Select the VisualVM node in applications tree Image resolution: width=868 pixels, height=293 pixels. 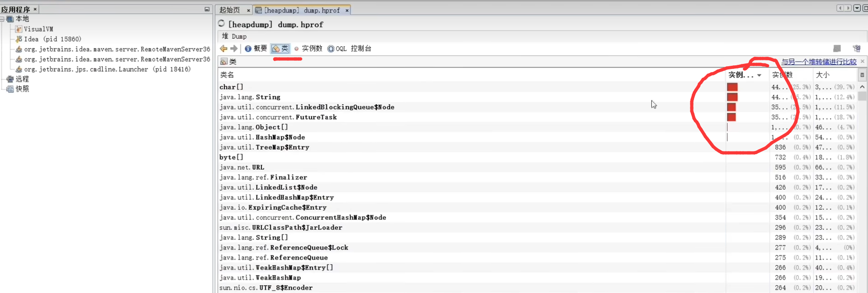(x=38, y=29)
